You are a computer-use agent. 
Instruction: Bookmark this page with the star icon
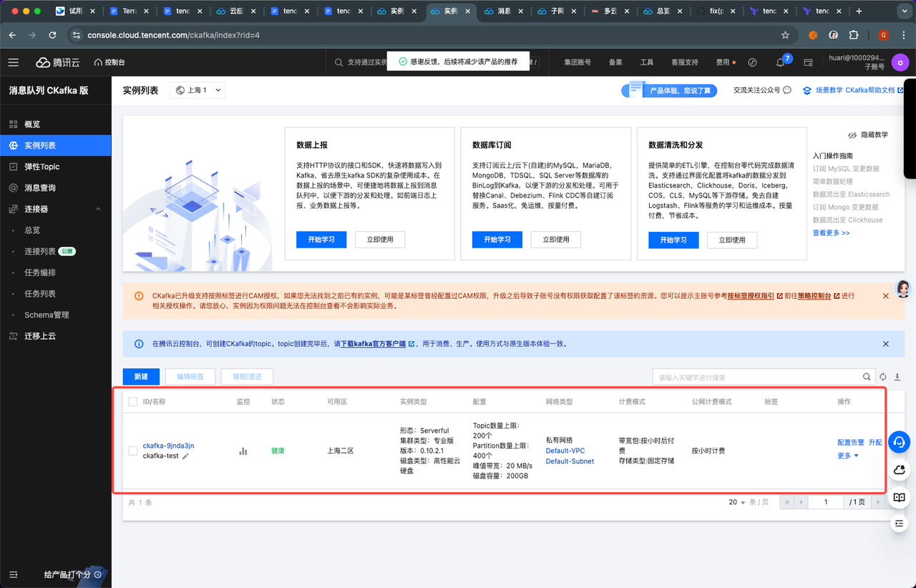pos(785,34)
